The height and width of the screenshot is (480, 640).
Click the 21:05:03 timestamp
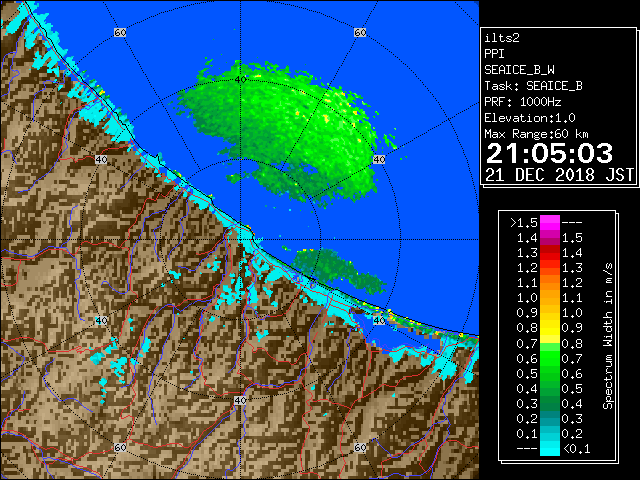[x=549, y=153]
